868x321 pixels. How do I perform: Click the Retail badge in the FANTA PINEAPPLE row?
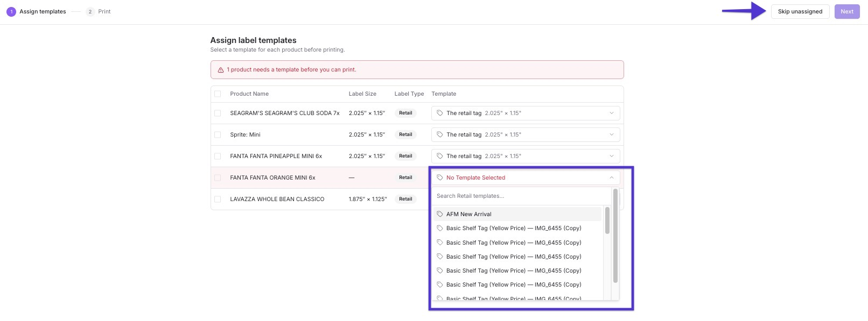[405, 156]
